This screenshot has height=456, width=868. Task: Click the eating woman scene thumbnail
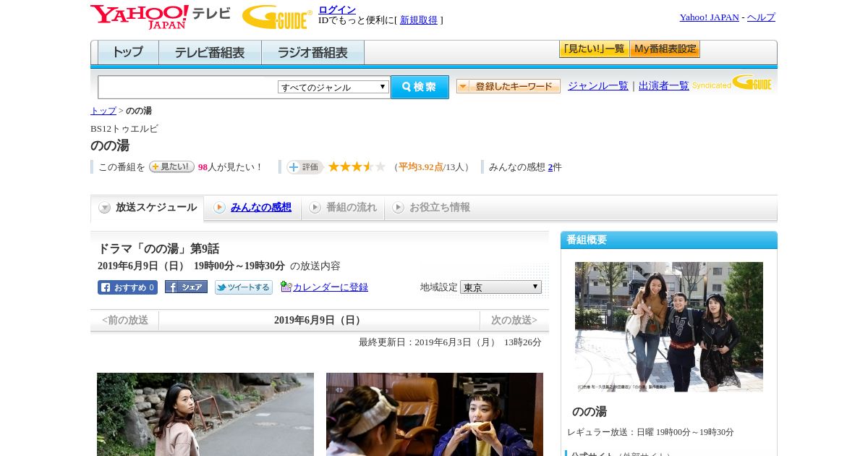[x=435, y=414]
